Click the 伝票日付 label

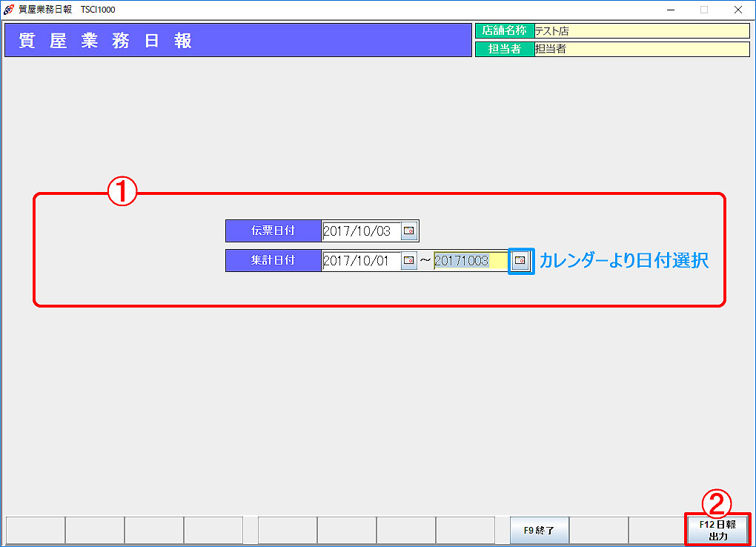pos(273,231)
